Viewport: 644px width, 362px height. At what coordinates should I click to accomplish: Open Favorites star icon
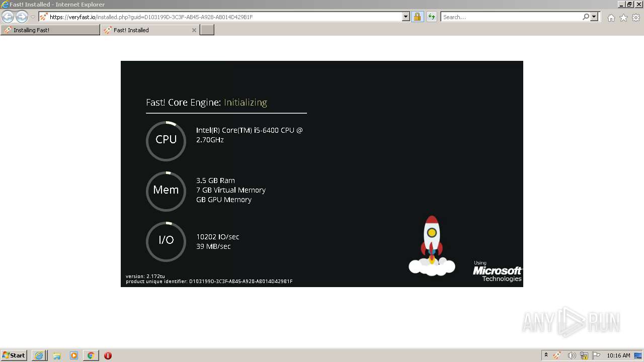pyautogui.click(x=623, y=18)
